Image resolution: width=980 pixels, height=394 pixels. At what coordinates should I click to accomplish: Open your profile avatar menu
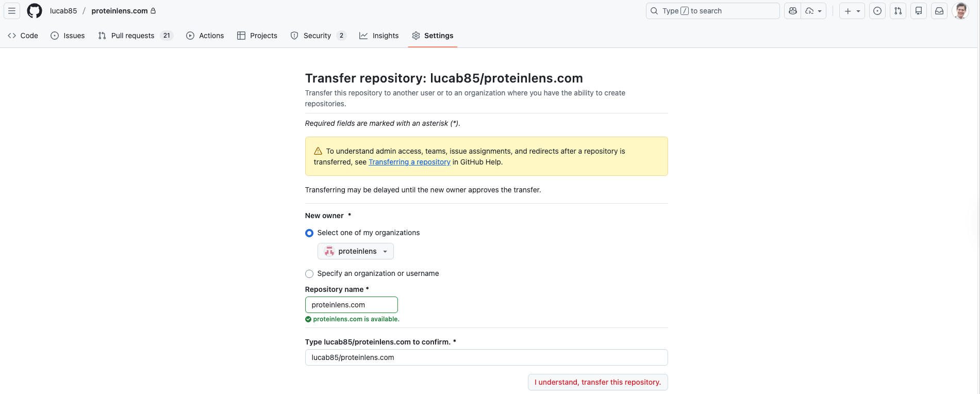[960, 10]
